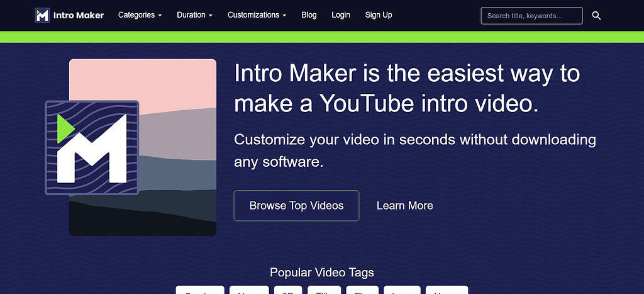The width and height of the screenshot is (644, 294).
Task: Click the magnifying glass search icon
Action: [x=596, y=16]
